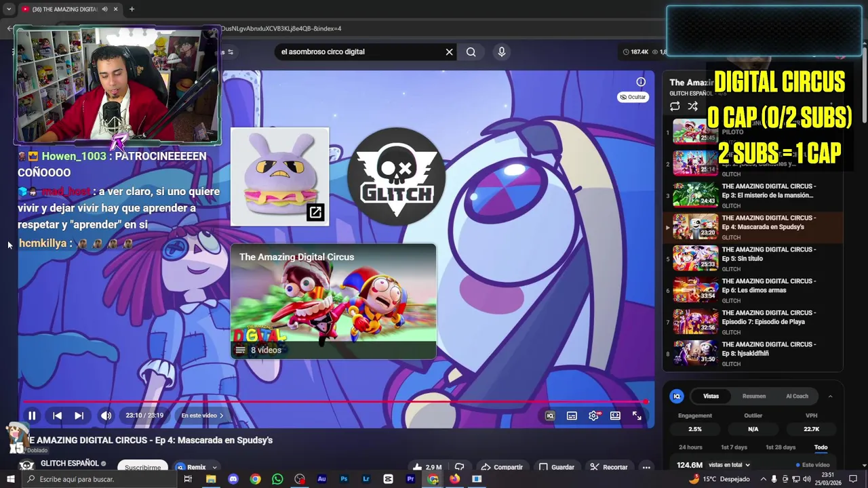Select the 'Todo' range tab

point(821,447)
